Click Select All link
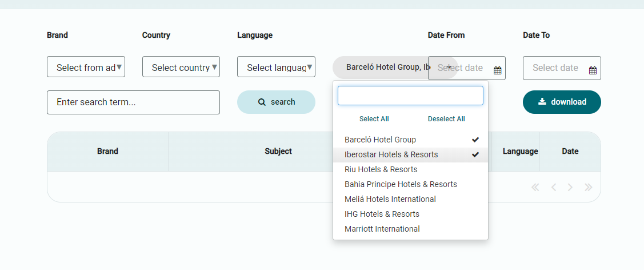 [374, 119]
